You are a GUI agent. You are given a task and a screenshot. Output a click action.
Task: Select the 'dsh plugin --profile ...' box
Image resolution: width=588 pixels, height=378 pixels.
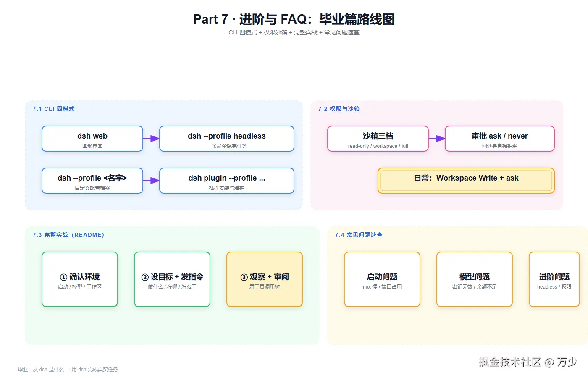(x=227, y=181)
